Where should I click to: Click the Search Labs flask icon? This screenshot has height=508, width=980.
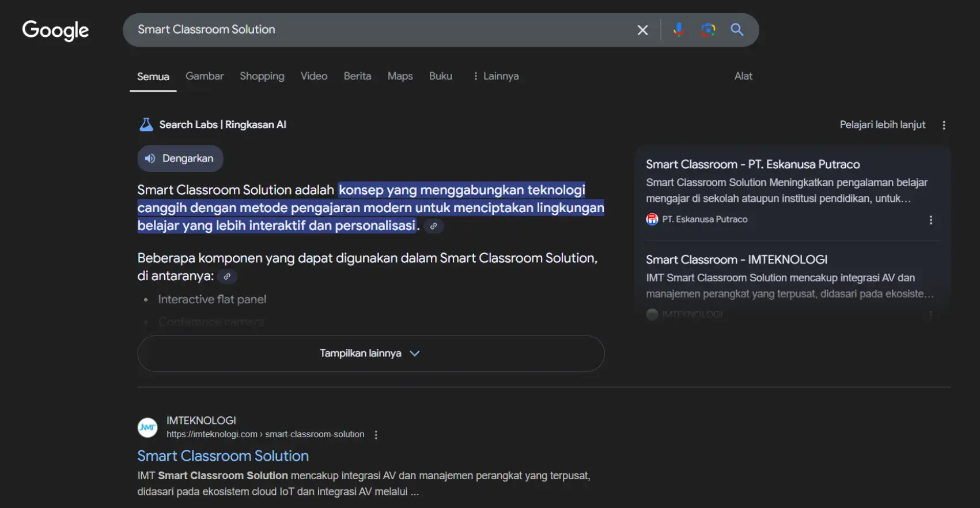[146, 125]
